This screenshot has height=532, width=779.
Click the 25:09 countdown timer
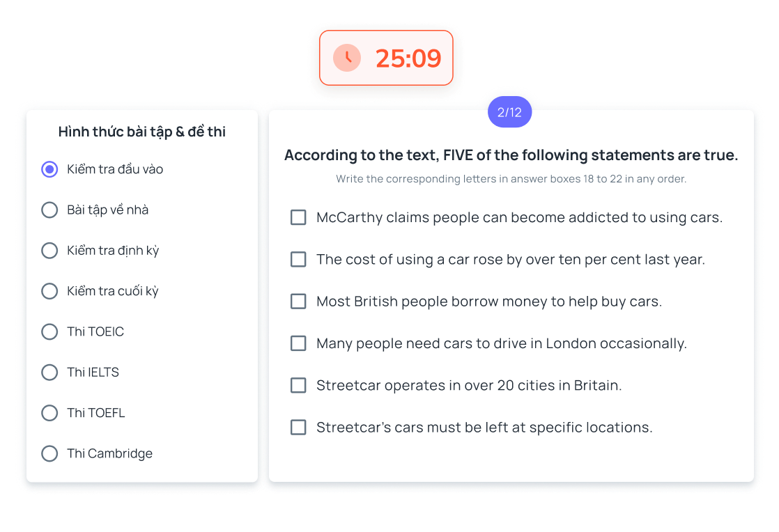pyautogui.click(x=408, y=58)
